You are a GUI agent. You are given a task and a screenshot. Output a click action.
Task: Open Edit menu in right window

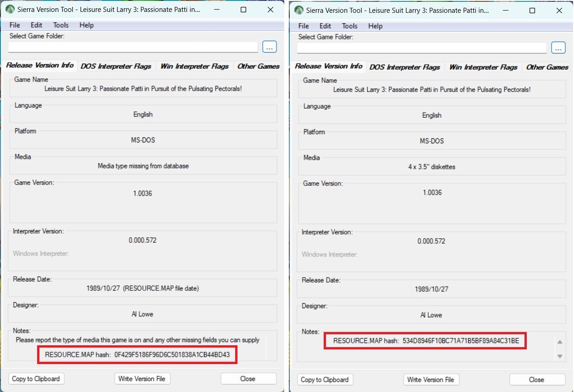tap(326, 26)
